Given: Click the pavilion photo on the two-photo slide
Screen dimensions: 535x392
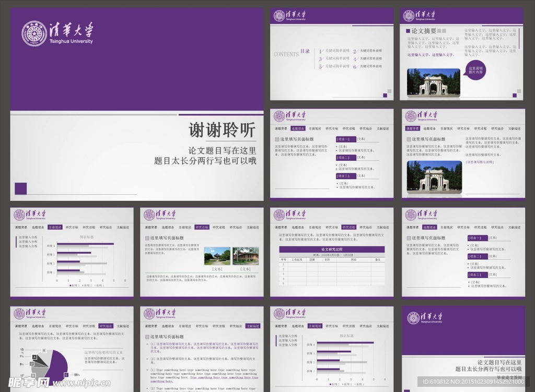Looking at the screenshot, I should tap(217, 256).
